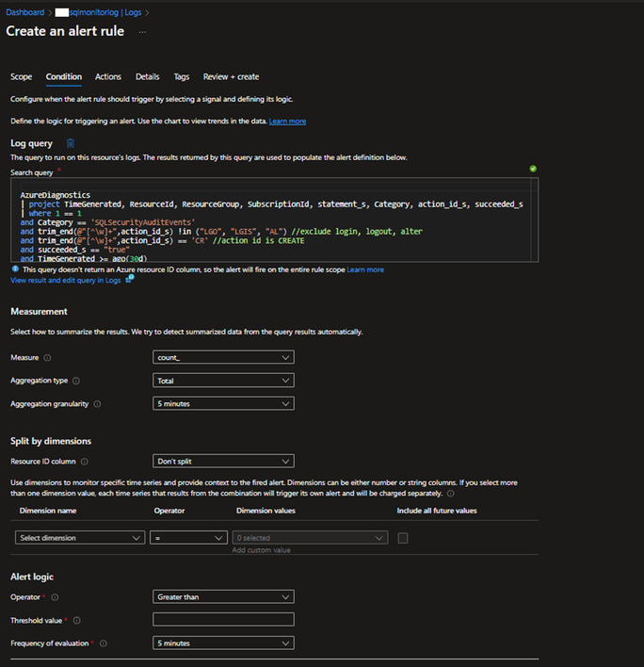Open the Measure dropdown showing count_
This screenshot has height=667, width=644.
[223, 357]
